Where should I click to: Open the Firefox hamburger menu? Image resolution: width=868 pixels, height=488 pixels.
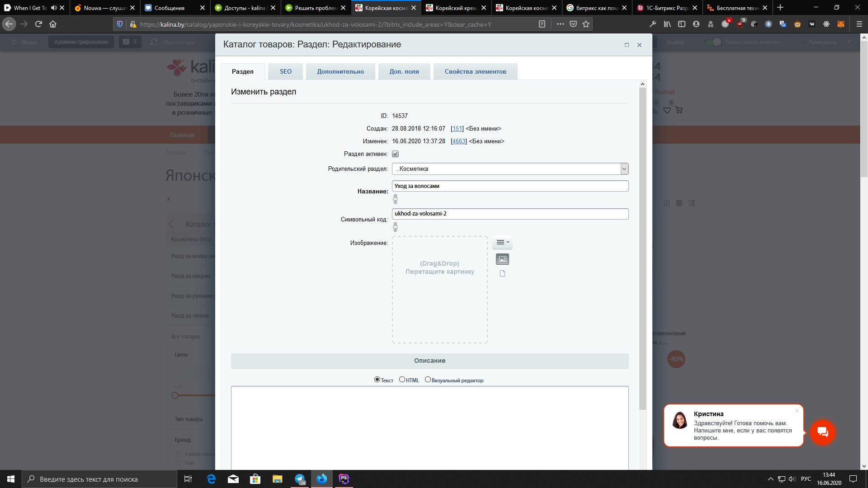[x=859, y=24]
